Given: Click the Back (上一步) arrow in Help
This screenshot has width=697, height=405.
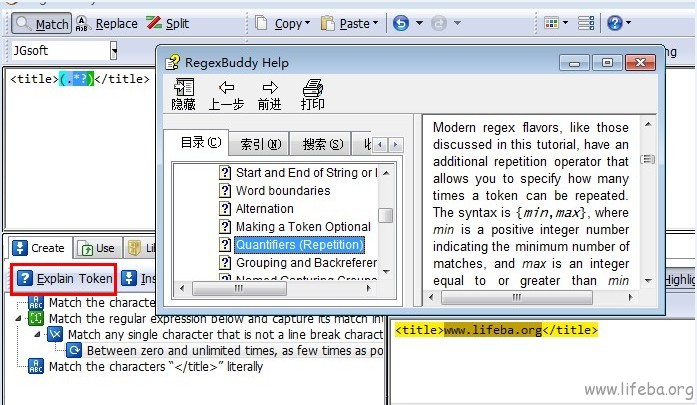Looking at the screenshot, I should coord(226,94).
